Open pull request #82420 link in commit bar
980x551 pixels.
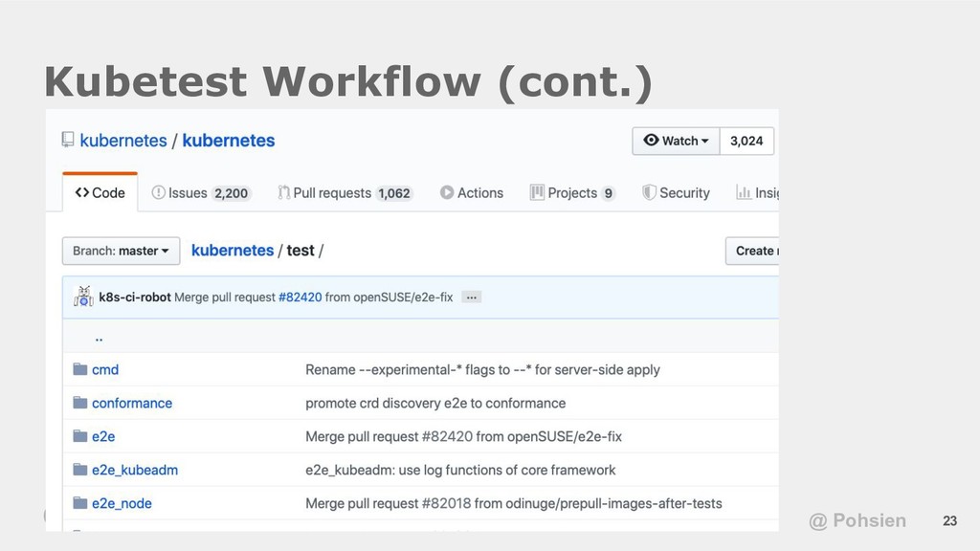(x=300, y=298)
